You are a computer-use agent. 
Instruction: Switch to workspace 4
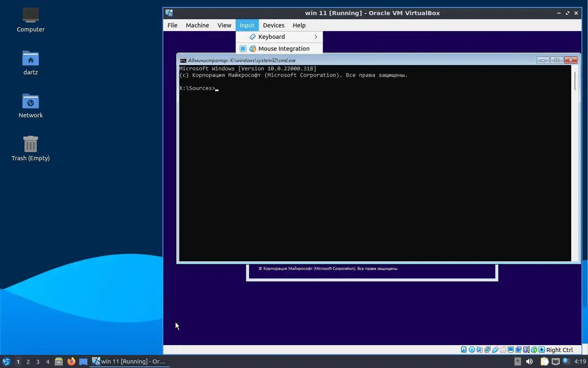coord(47,361)
